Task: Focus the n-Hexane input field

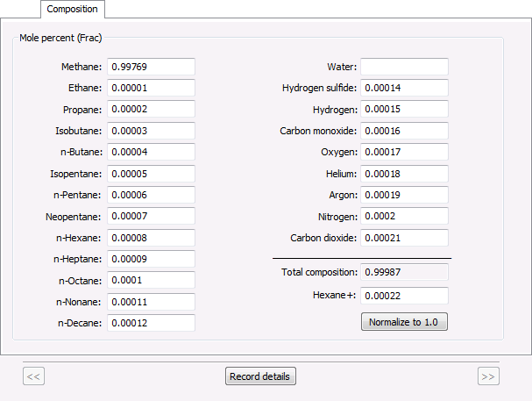Action: 152,238
